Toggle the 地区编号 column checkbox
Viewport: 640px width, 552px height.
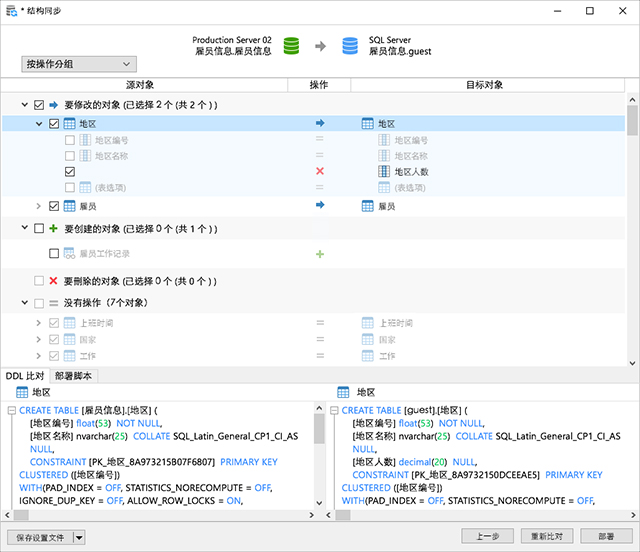coord(70,140)
